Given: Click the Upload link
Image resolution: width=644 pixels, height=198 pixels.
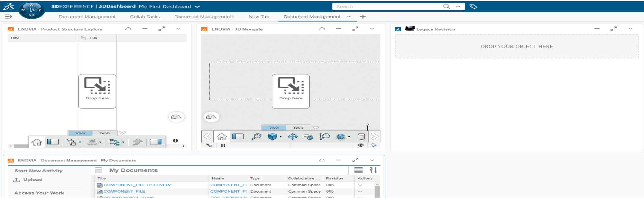Looking at the screenshot, I should pos(33,180).
